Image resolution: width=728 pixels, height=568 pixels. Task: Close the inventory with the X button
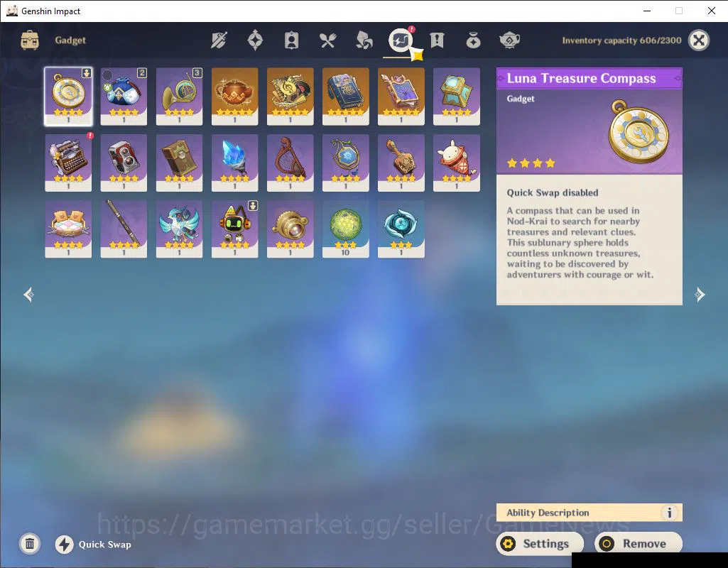coord(699,40)
